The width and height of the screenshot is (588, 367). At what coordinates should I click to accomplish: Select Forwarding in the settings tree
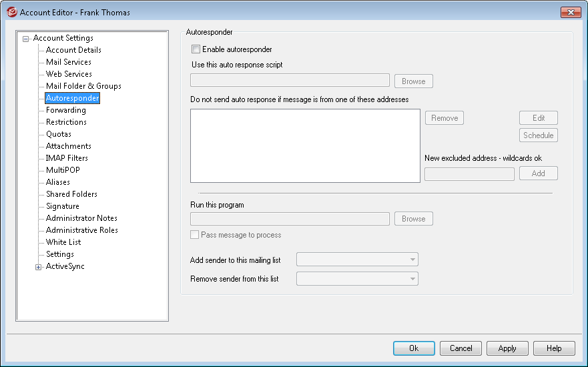click(x=65, y=110)
